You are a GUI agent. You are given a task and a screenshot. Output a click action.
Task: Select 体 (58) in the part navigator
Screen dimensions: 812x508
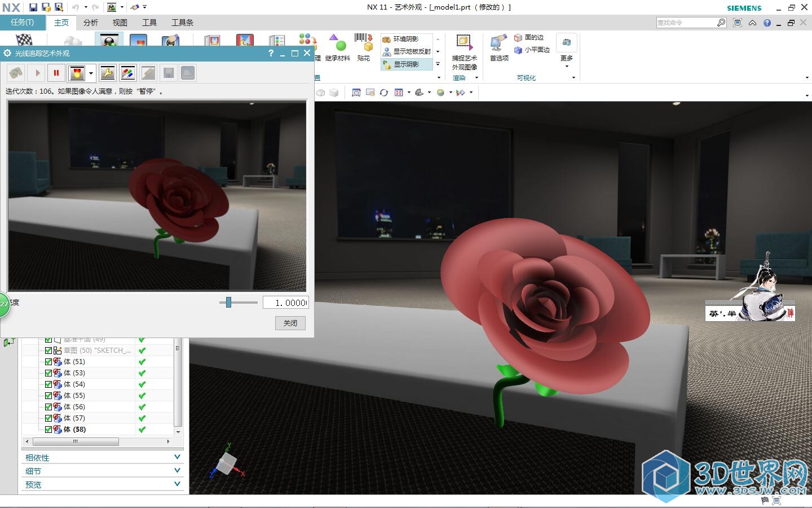point(74,430)
